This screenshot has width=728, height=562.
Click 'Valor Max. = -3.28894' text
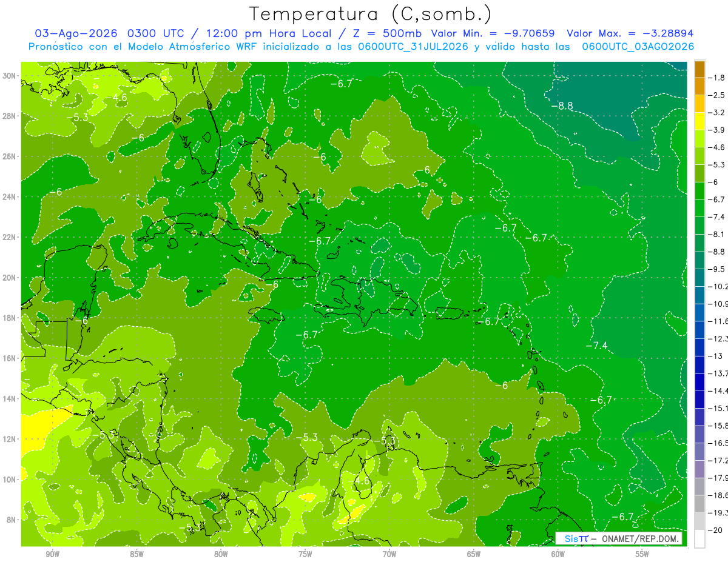point(631,33)
